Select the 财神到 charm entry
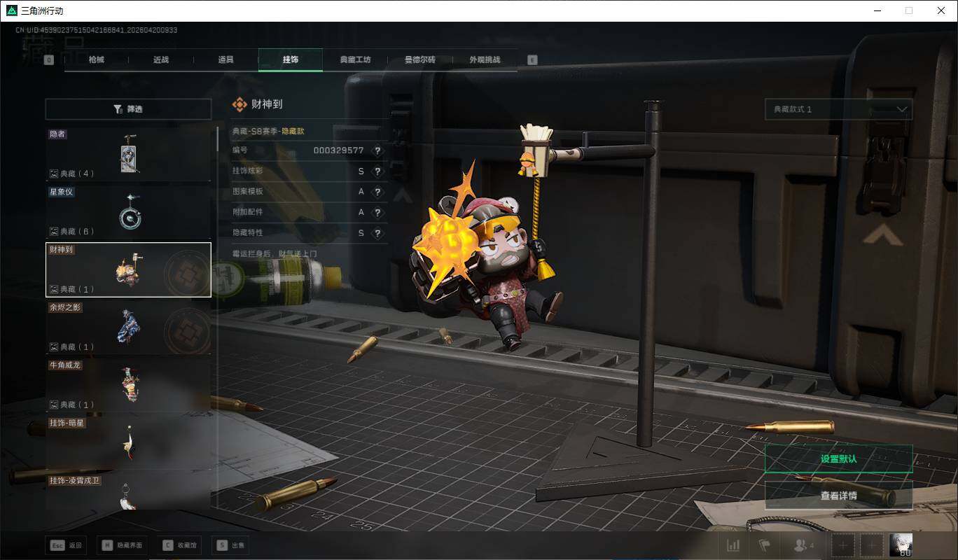The height and width of the screenshot is (560, 958). pos(128,269)
